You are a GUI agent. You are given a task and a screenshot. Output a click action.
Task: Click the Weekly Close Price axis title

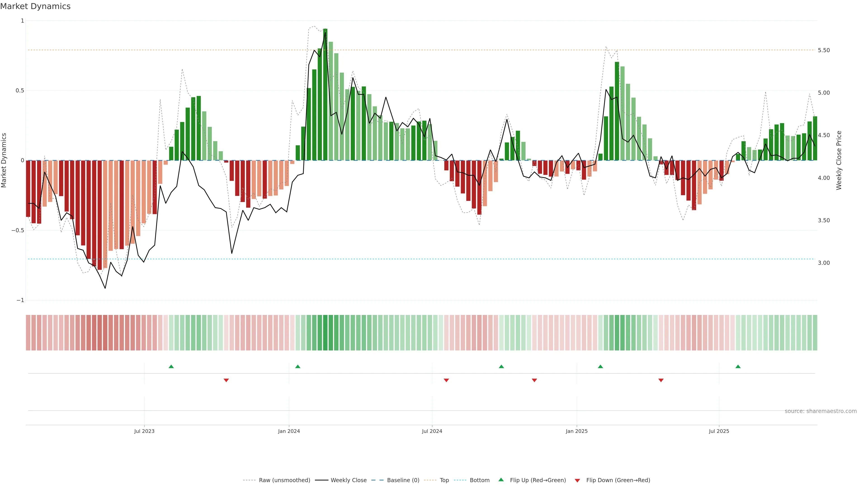pyautogui.click(x=839, y=160)
